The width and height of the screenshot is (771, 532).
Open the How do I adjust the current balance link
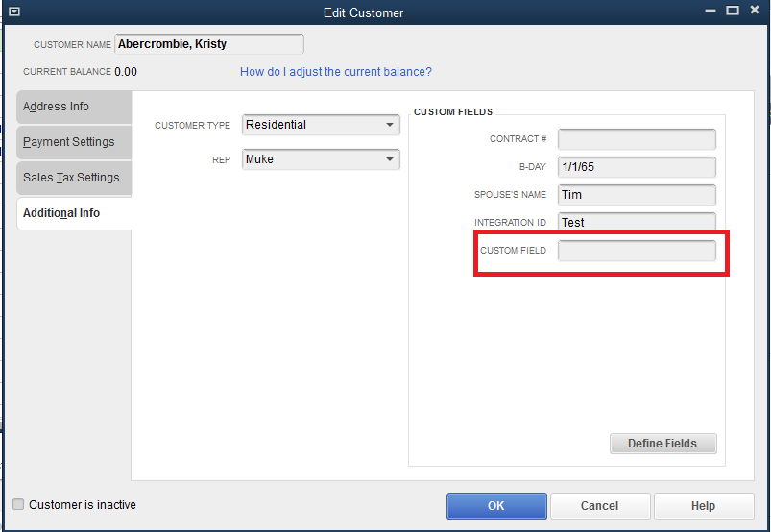(336, 72)
